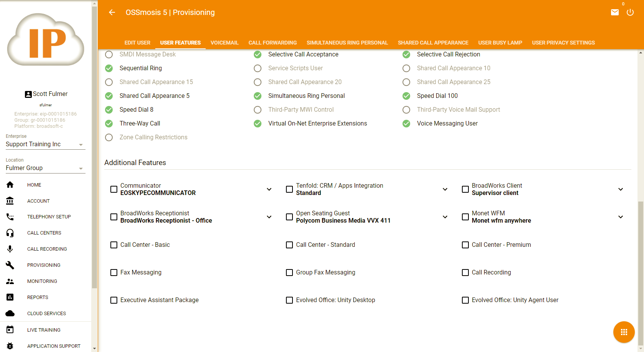The height and width of the screenshot is (352, 644).
Task: Open the Enterprise Support Training Inc dropdown
Action: pos(45,144)
